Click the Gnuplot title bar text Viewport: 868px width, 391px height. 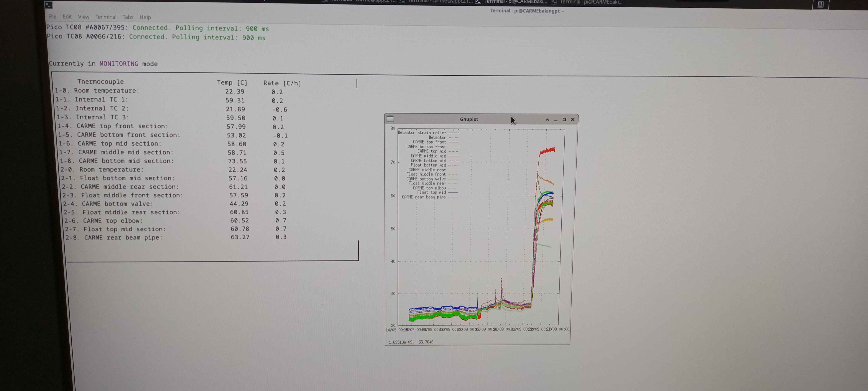click(x=469, y=119)
